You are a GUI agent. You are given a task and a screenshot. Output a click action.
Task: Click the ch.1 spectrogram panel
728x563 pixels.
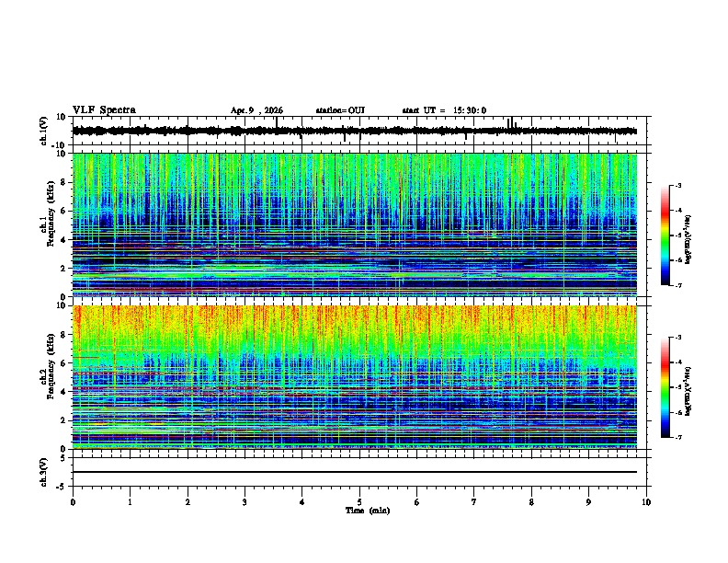click(355, 224)
